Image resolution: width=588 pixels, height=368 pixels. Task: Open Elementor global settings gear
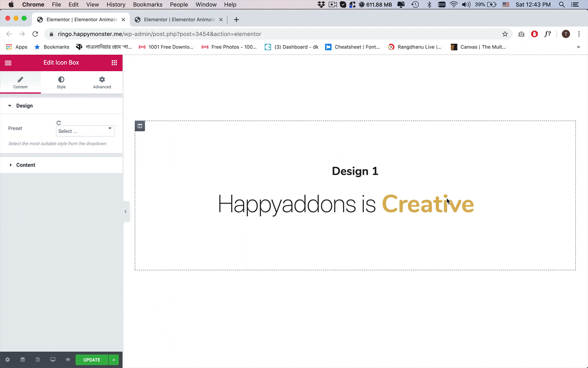click(7, 360)
